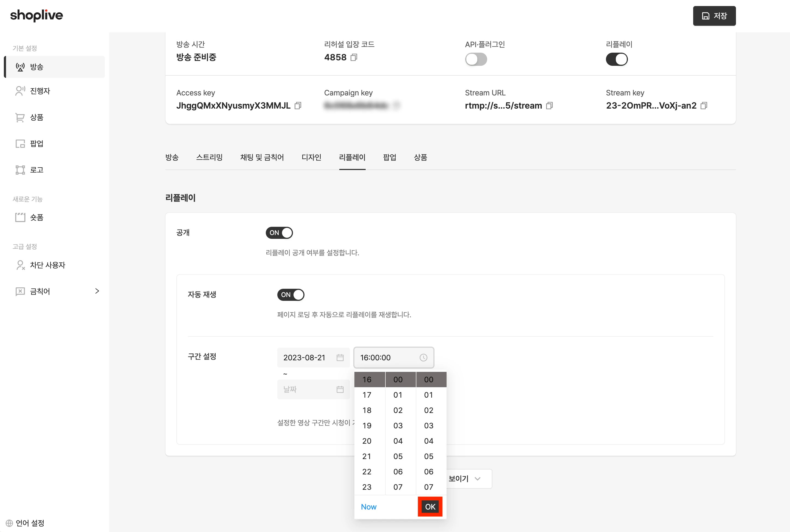Switch to the 채팅 및 금칙어 tab

pos(262,157)
